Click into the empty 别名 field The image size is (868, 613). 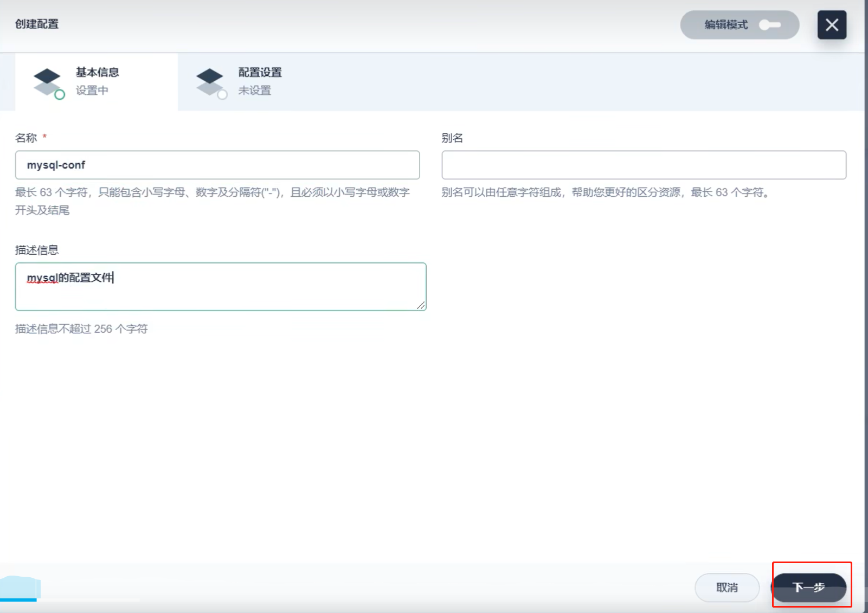[x=644, y=165]
